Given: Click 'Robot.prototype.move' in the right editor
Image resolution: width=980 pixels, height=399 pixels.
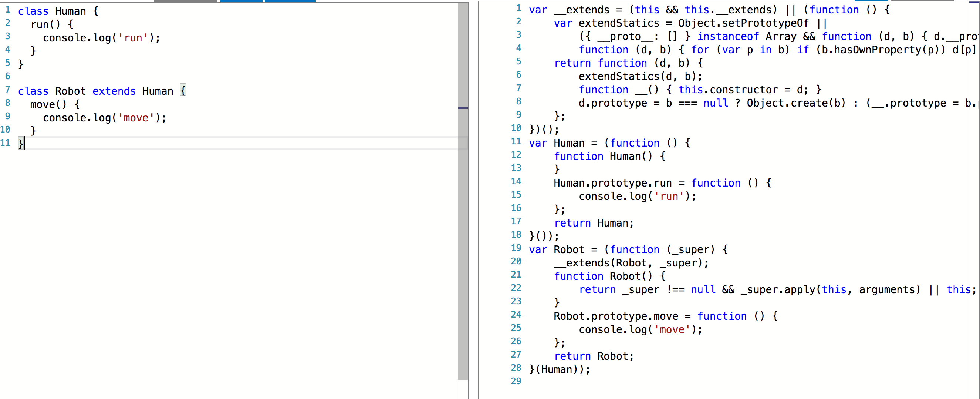Looking at the screenshot, I should (616, 316).
